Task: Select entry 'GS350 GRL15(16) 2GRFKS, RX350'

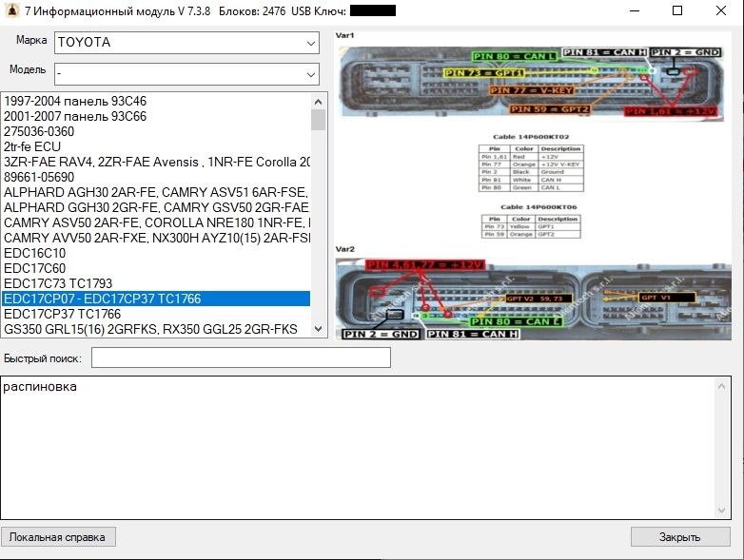Action: point(156,329)
